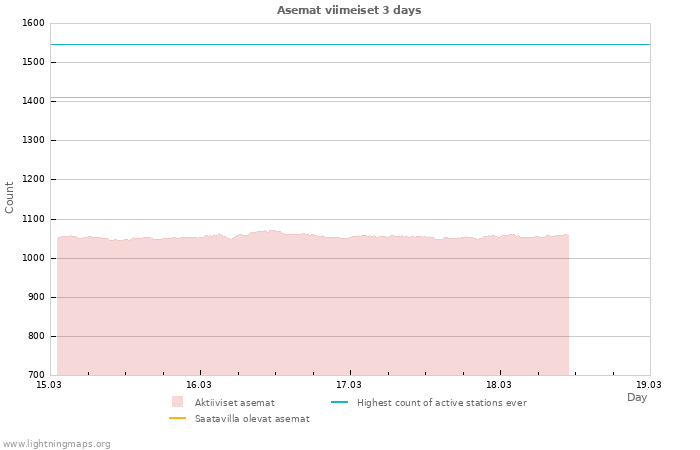
Task: Click the 16.03 date tick label
Action: click(199, 384)
